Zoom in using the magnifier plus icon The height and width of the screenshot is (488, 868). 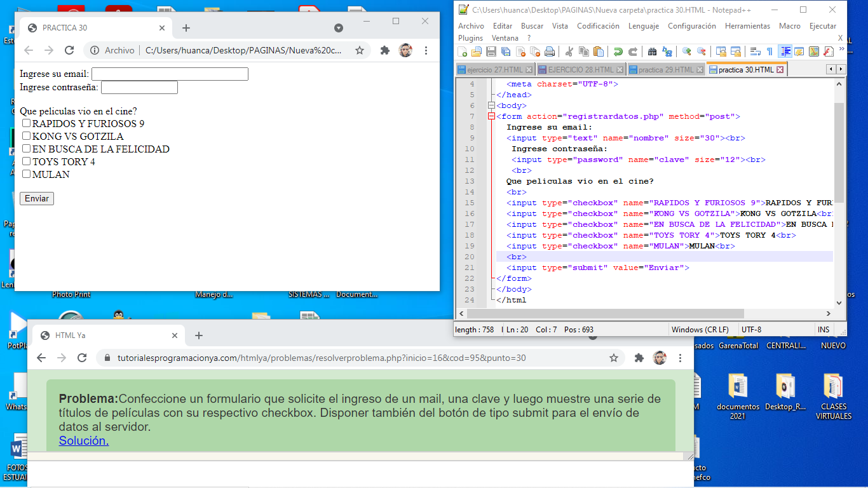click(686, 51)
